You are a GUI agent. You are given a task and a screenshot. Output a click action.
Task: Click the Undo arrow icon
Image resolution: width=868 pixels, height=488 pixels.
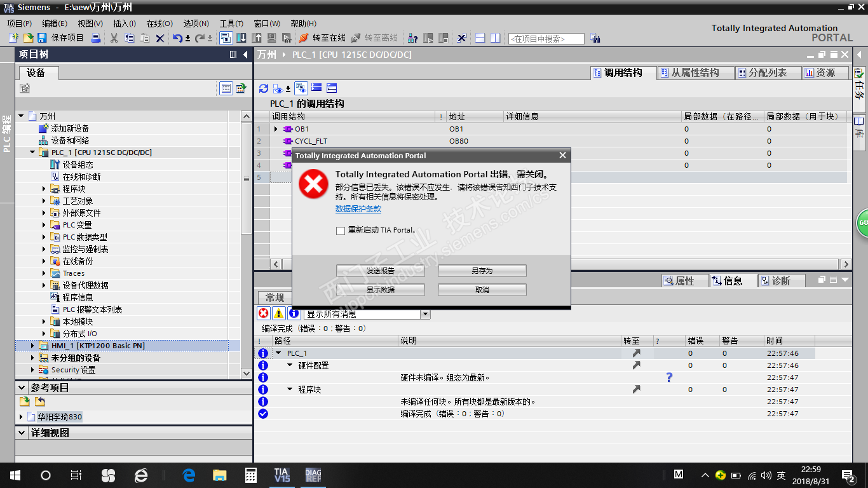coord(177,38)
